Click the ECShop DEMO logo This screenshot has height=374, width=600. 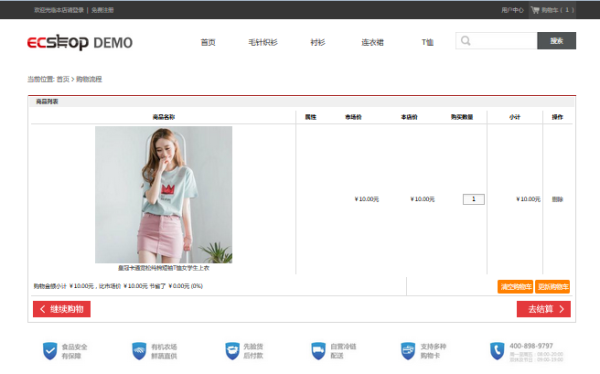[x=80, y=42]
